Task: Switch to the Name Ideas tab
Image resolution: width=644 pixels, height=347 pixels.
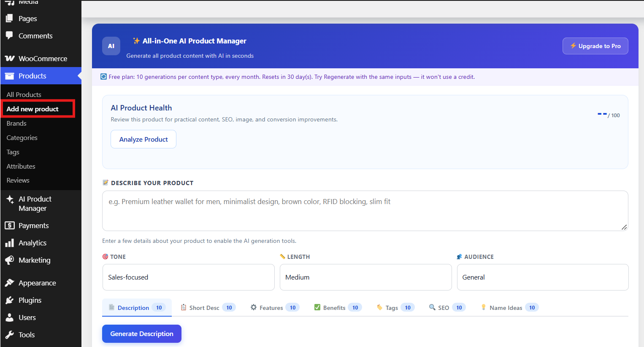Action: click(509, 307)
